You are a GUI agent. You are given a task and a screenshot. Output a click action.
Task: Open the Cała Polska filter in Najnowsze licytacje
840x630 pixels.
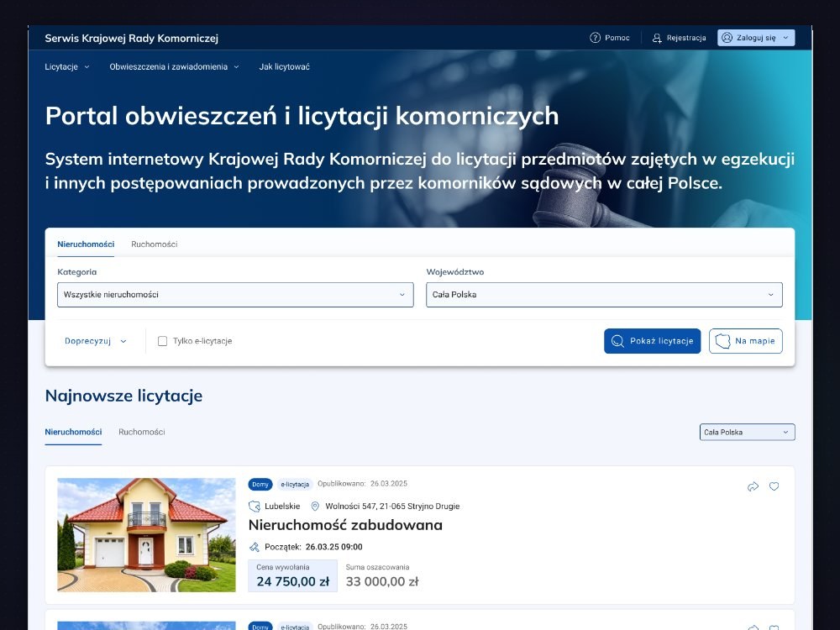(748, 433)
